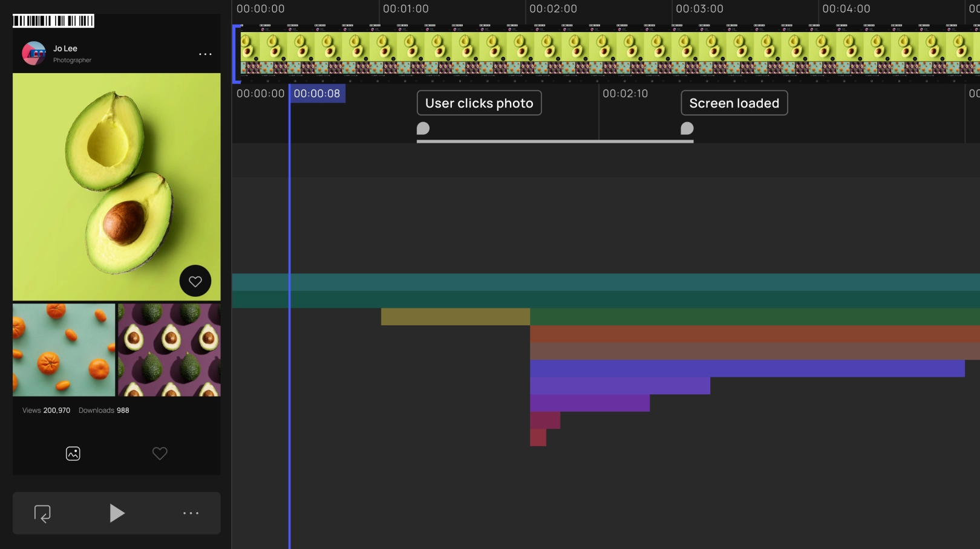This screenshot has width=980, height=549.
Task: Open the oranges photo thumbnail
Action: pos(64,350)
